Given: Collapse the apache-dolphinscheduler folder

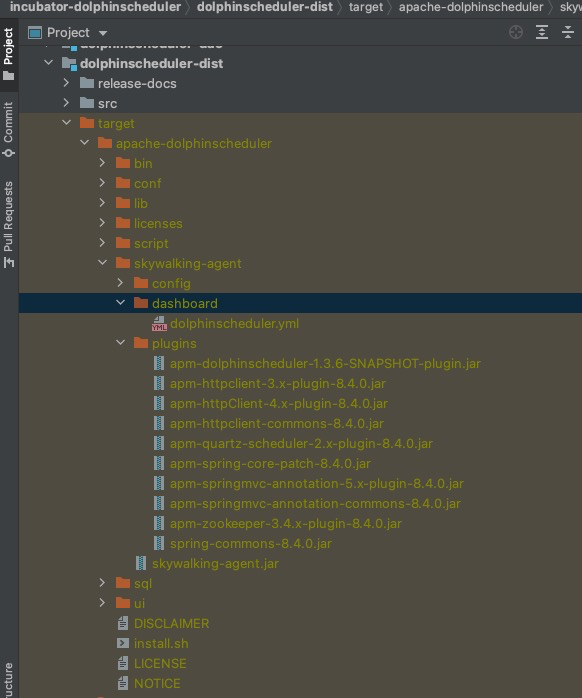Looking at the screenshot, I should point(85,142).
